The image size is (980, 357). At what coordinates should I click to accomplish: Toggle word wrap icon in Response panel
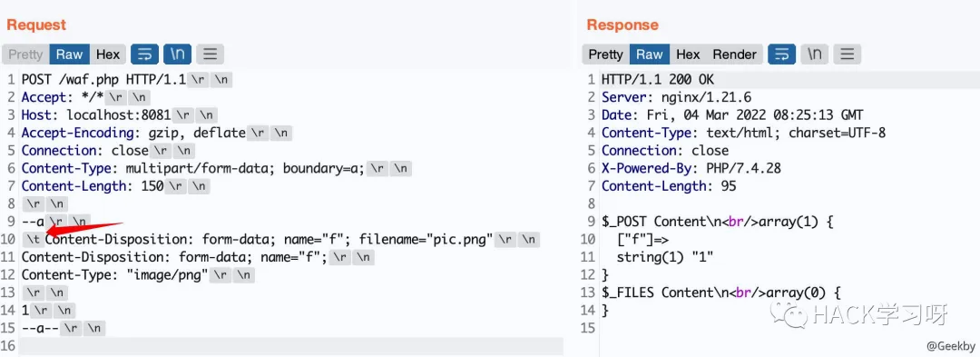click(x=782, y=55)
